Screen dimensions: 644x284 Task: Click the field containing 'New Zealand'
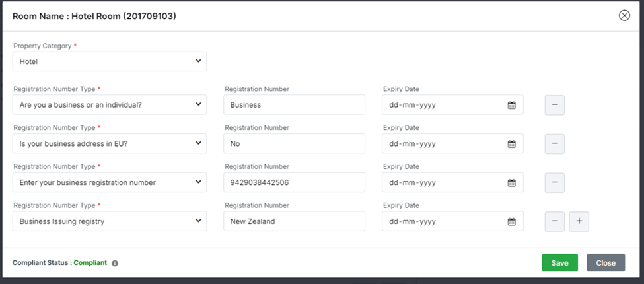coord(294,222)
